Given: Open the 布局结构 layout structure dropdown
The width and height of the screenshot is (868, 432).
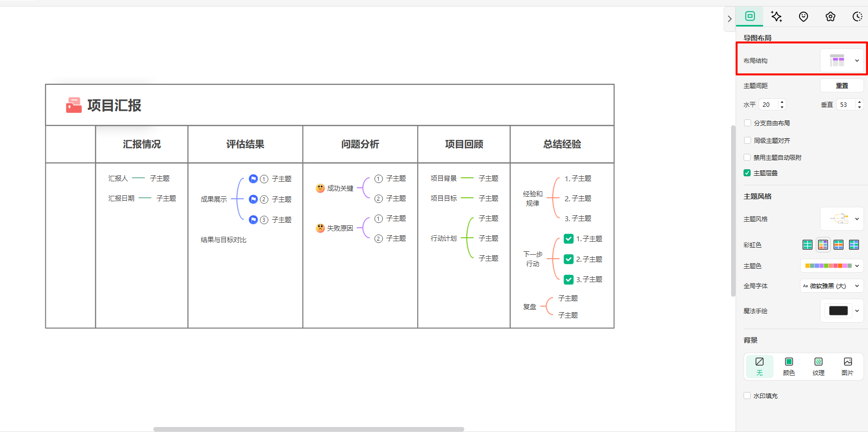Looking at the screenshot, I should point(842,60).
